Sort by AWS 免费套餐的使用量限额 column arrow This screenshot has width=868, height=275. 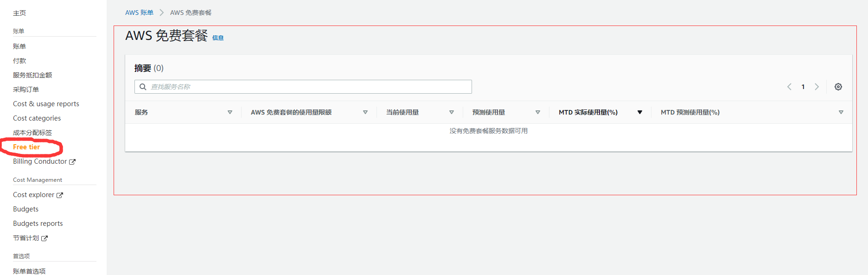[365, 112]
